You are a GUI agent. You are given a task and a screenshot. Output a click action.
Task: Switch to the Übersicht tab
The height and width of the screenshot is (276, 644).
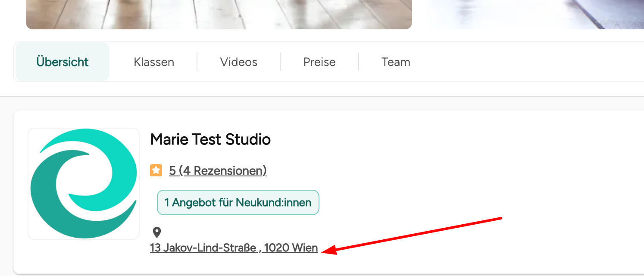63,62
